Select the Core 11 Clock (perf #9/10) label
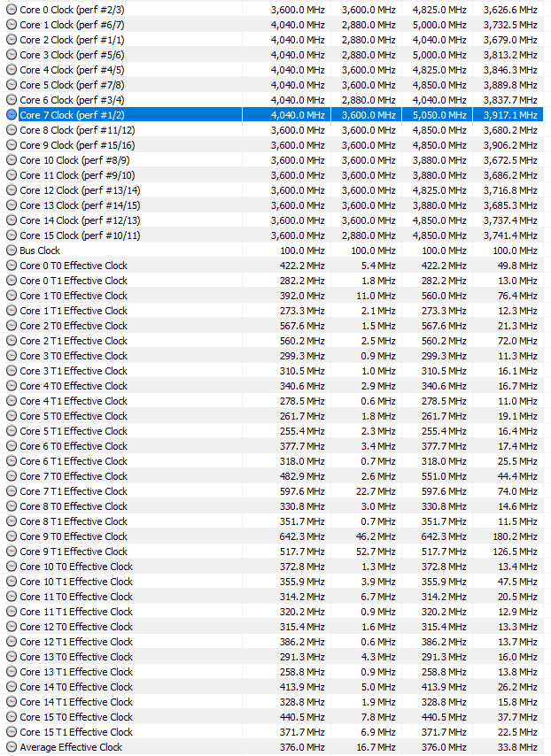Viewport: 551px width, 756px height. point(77,175)
